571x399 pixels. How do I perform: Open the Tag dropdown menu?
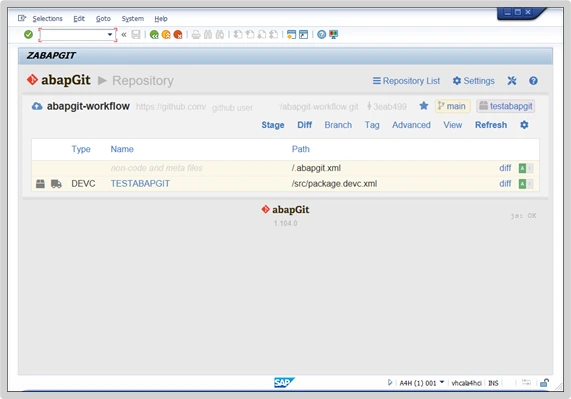372,125
